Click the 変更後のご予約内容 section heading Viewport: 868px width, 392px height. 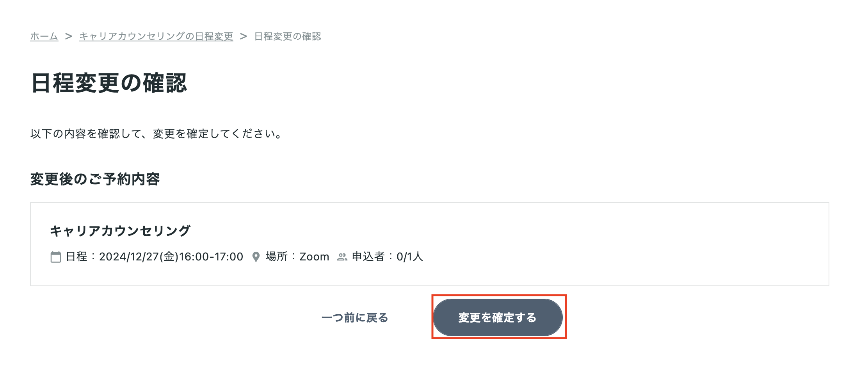95,179
